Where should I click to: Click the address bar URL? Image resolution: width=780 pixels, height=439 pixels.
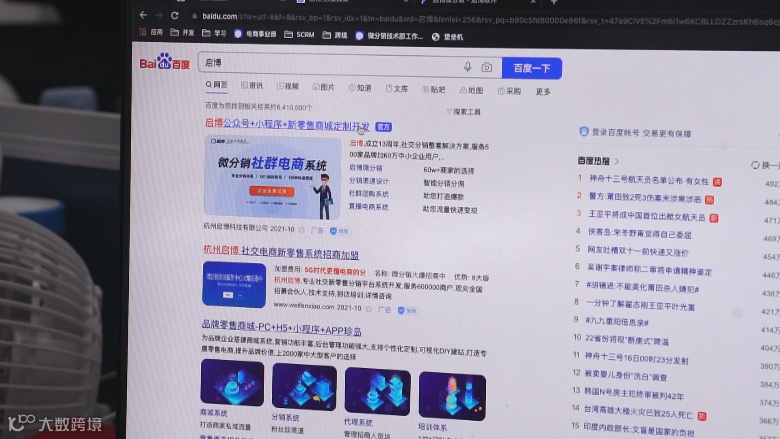(x=488, y=19)
